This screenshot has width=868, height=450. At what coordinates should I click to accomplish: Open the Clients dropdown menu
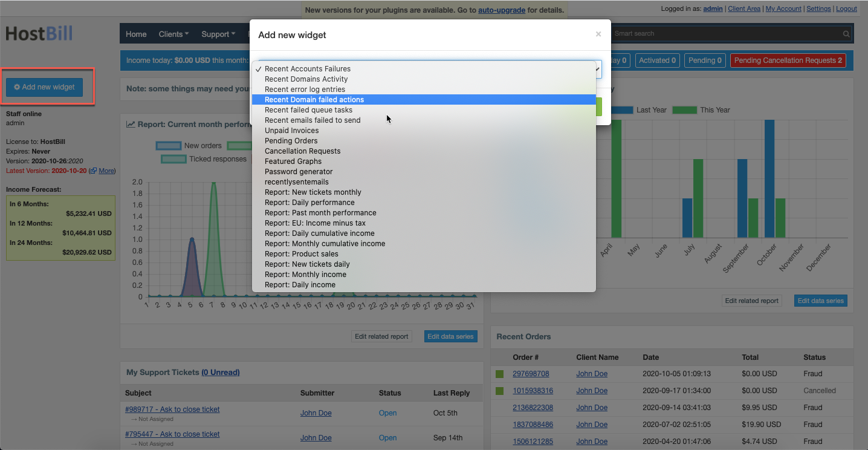(173, 34)
